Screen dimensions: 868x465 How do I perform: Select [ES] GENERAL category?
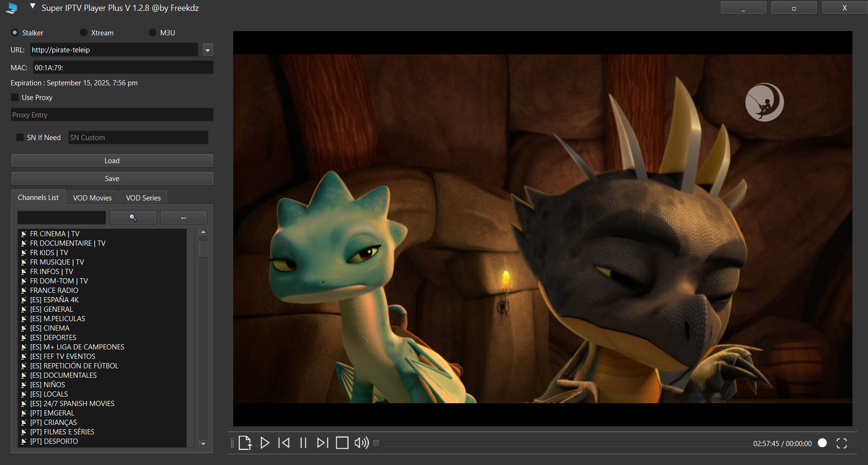click(52, 309)
